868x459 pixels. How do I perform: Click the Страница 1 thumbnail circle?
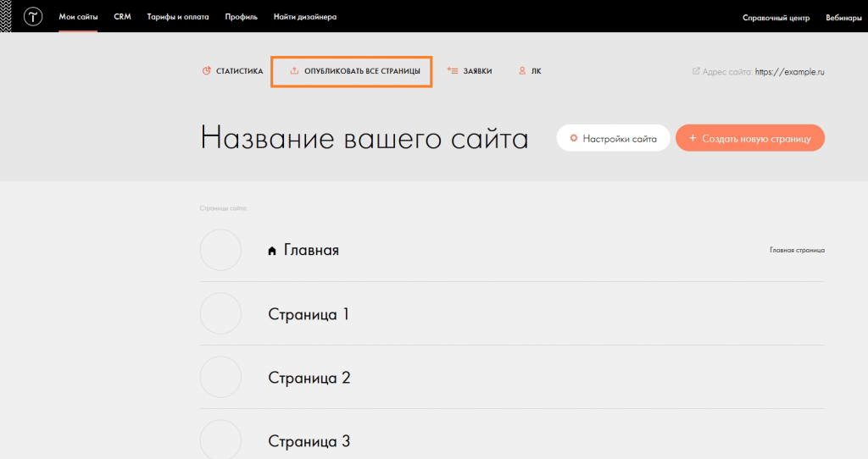coord(220,313)
